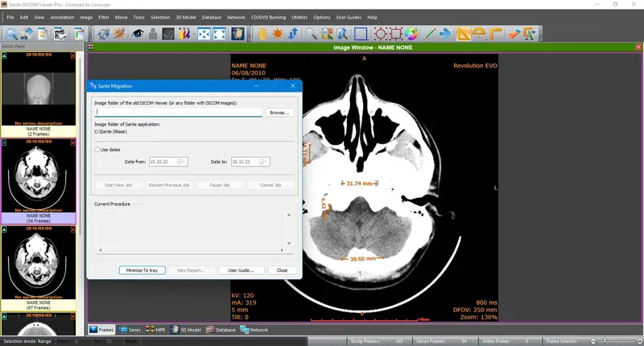Open the Annotation menu
This screenshot has width=644, height=346.
click(61, 17)
